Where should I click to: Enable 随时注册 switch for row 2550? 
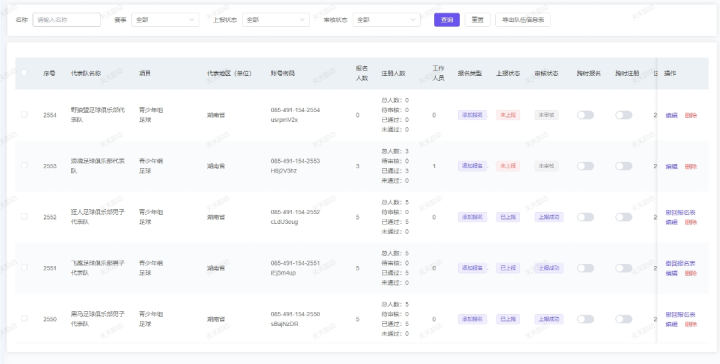624,319
